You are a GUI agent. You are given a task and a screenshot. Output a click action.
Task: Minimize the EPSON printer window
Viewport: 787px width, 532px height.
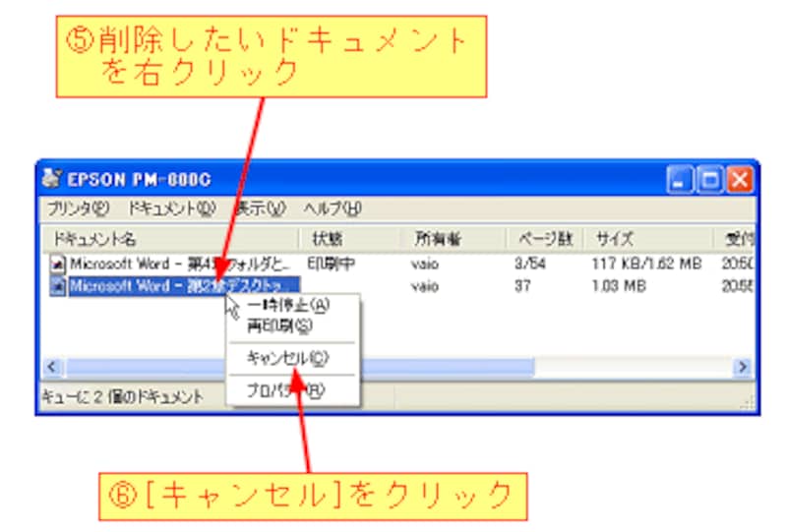(679, 179)
